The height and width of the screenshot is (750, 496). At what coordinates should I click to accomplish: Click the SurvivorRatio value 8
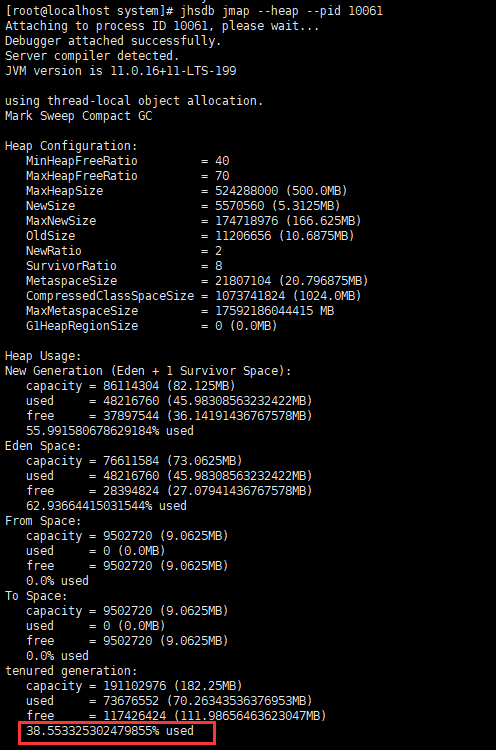click(219, 265)
